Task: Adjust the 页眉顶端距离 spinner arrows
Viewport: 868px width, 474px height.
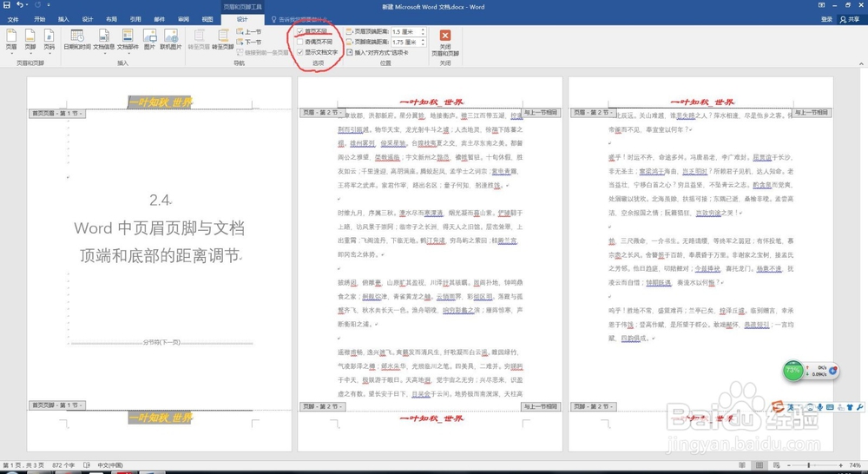Action: click(x=423, y=32)
